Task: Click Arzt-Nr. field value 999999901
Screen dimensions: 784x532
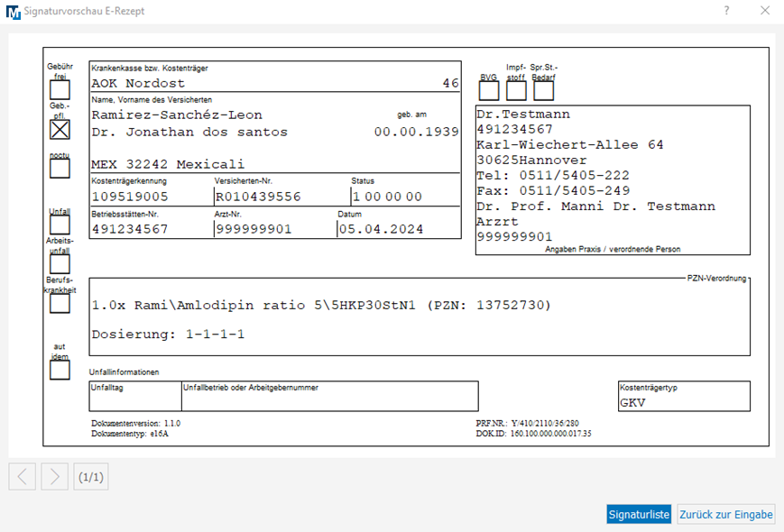Action: click(x=254, y=229)
